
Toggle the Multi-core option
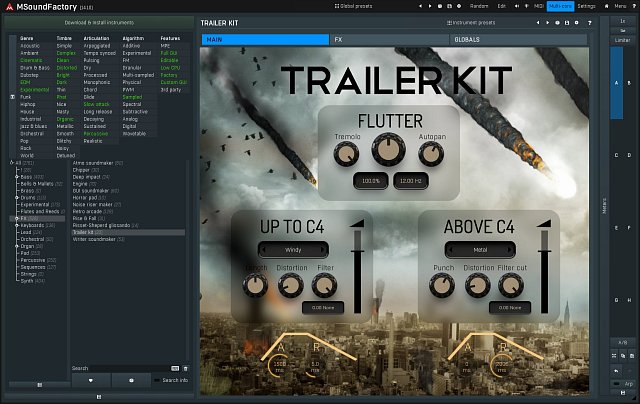point(558,6)
